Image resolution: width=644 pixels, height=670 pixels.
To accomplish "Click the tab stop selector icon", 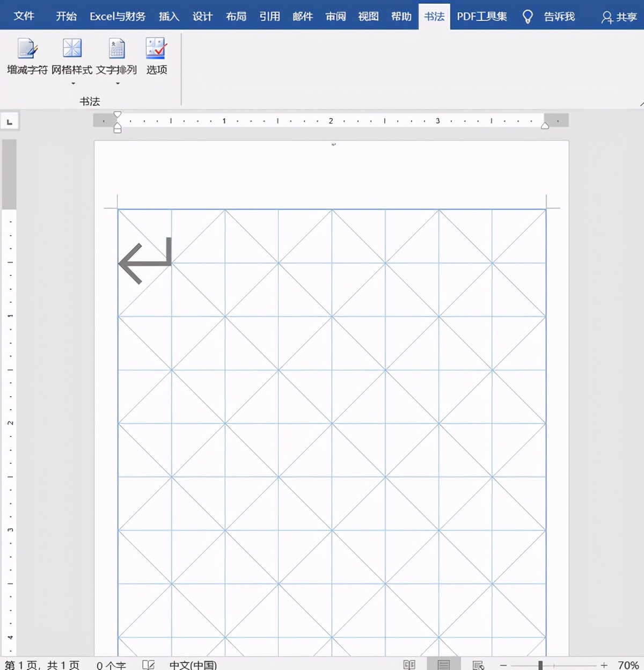I will 9,121.
